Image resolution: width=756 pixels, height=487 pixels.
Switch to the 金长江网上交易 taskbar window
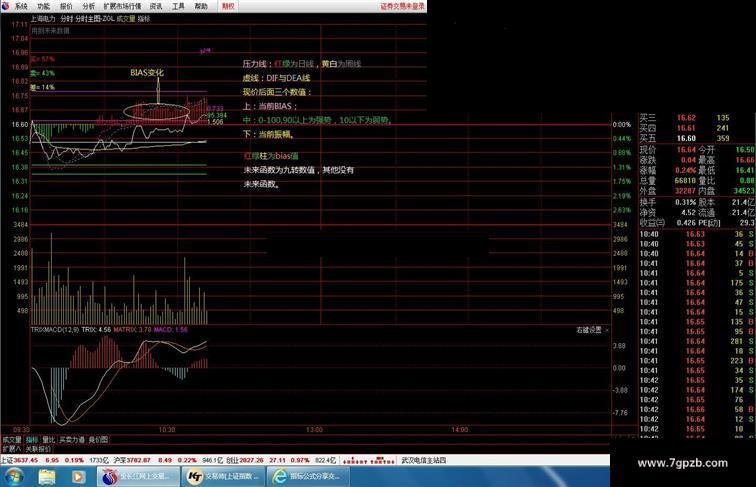[x=138, y=477]
